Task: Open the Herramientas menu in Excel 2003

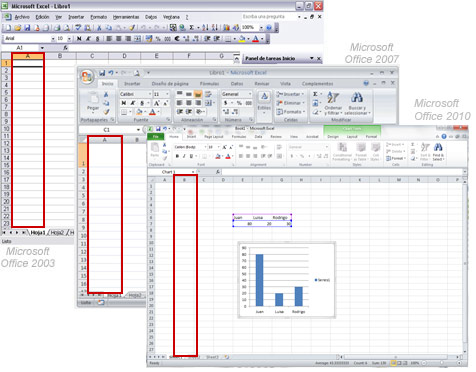Action: (x=126, y=17)
